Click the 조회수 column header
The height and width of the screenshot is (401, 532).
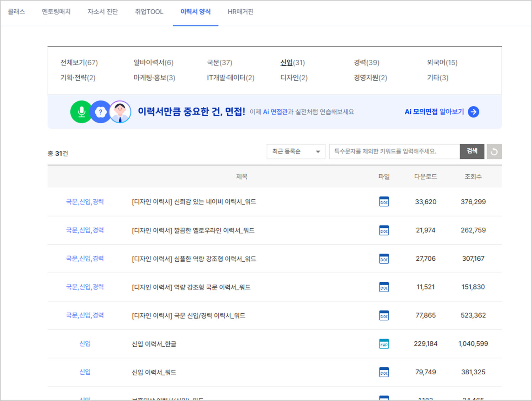tap(473, 177)
